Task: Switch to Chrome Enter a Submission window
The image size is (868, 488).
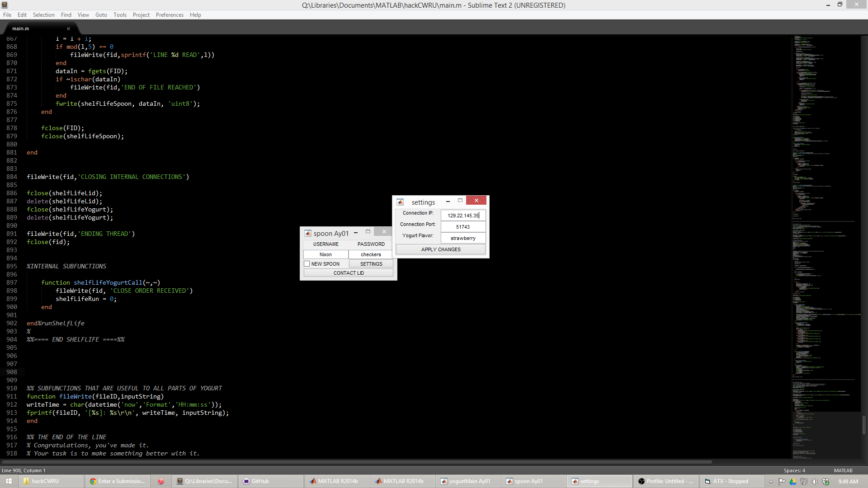Action: 118,481
